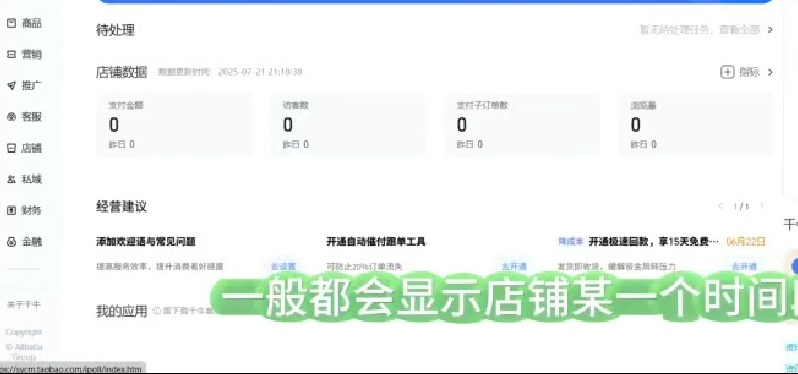Open the 客服 section in the sidebar
This screenshot has height=374, width=798.
pyautogui.click(x=24, y=117)
